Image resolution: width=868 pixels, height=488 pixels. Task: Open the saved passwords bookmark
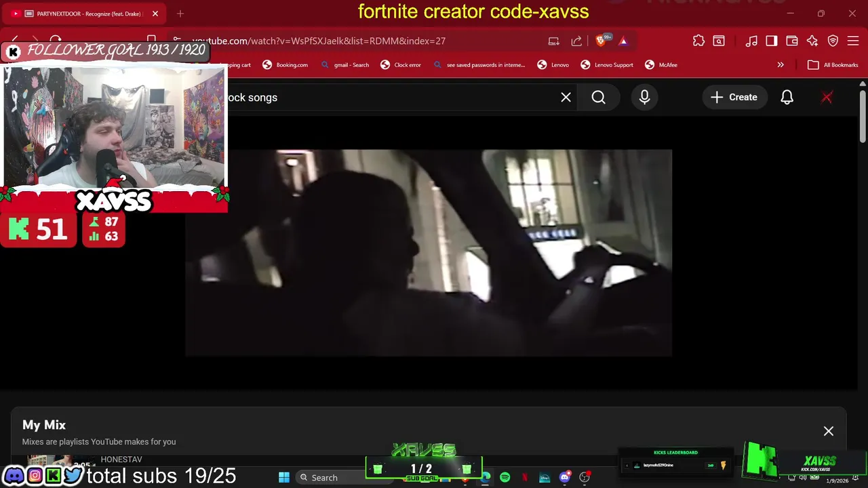(479, 65)
